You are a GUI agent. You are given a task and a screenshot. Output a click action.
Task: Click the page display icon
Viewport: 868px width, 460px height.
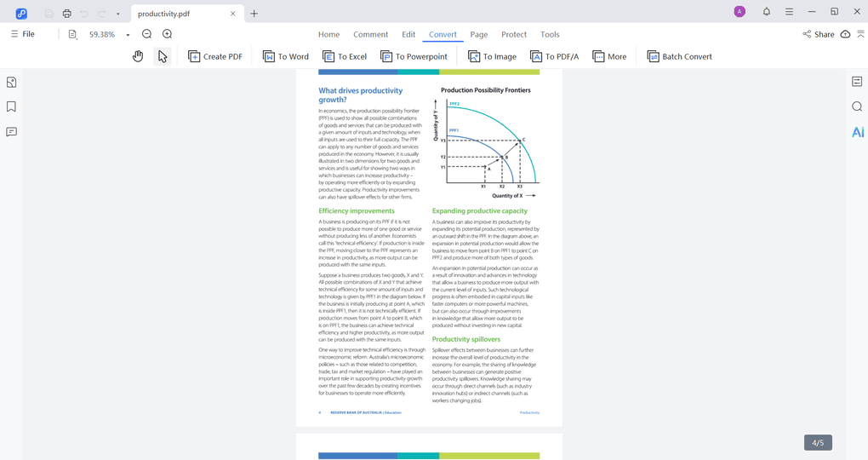coord(72,34)
